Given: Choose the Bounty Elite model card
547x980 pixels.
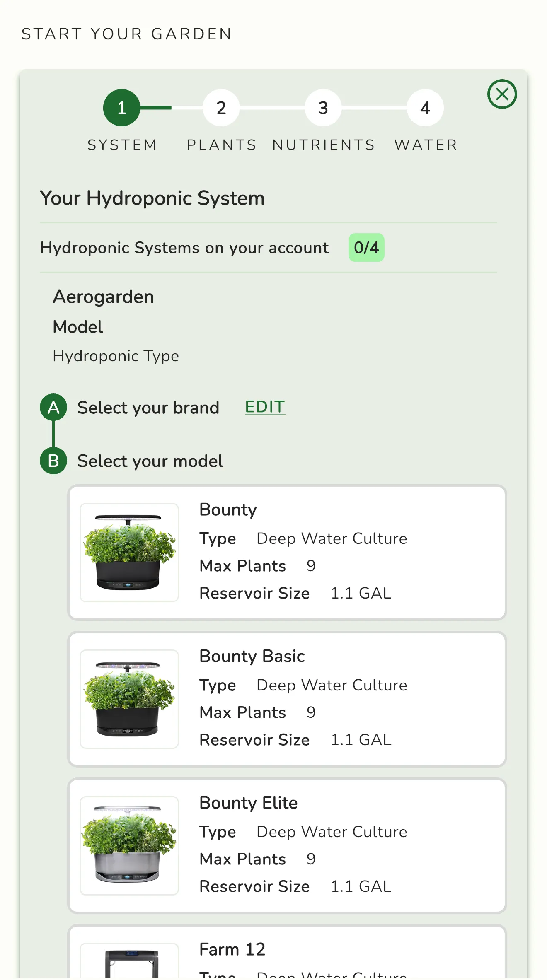Looking at the screenshot, I should click(x=287, y=846).
